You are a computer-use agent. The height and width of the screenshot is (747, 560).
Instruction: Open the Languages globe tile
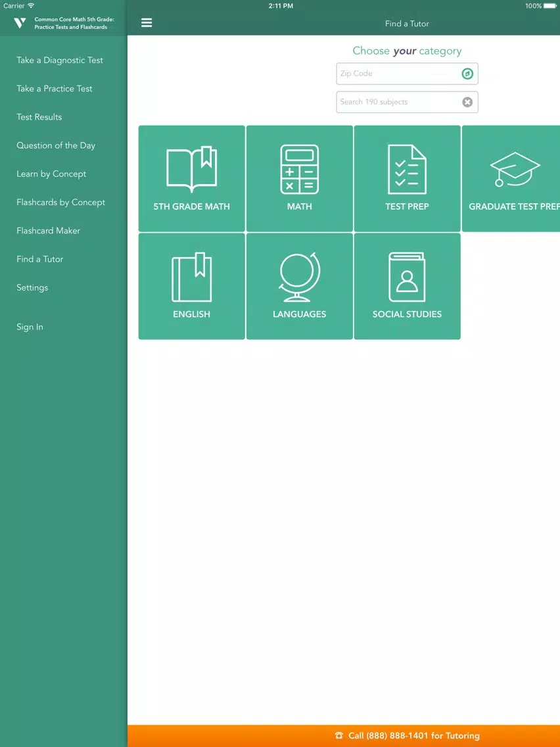(300, 286)
